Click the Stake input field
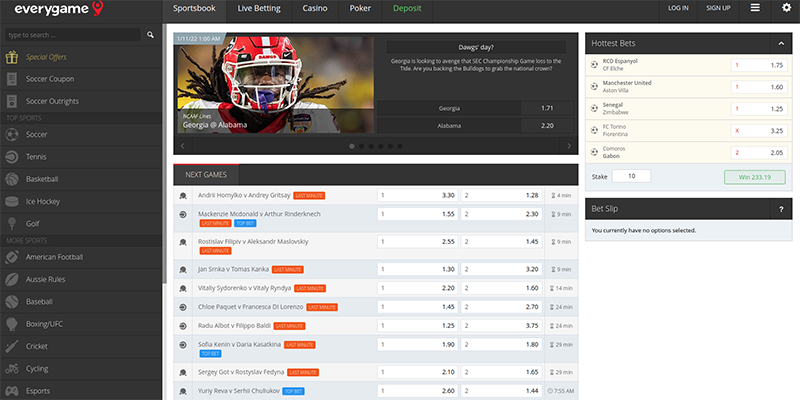 [631, 176]
